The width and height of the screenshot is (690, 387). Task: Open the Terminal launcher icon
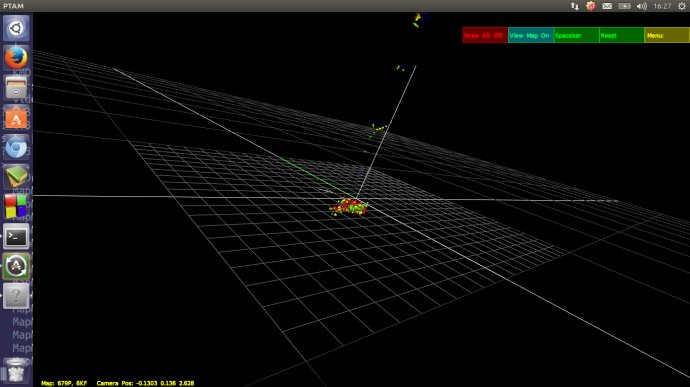tap(16, 236)
